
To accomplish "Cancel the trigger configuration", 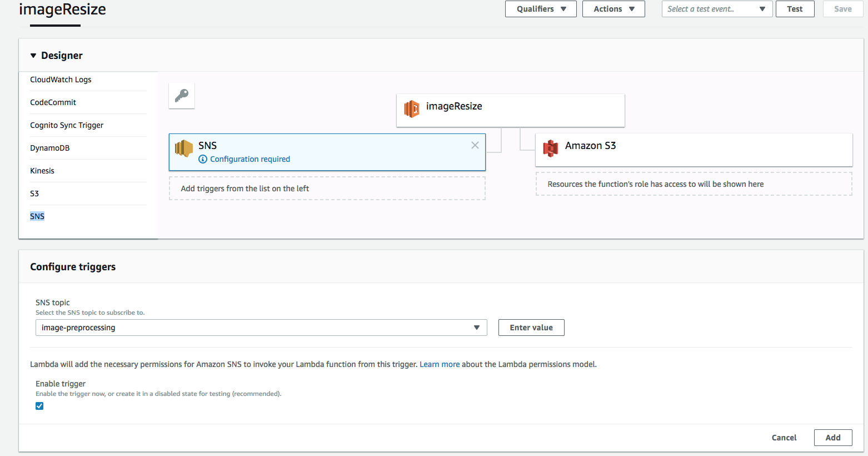I will coord(784,438).
